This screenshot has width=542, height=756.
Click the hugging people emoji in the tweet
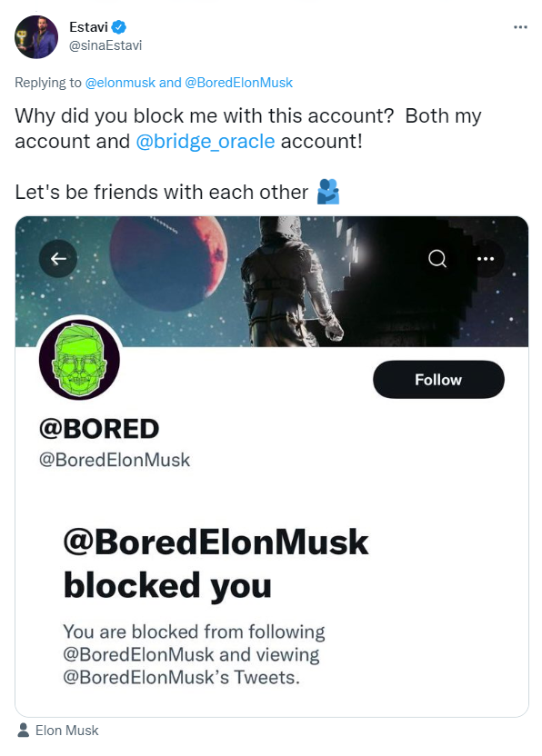click(x=328, y=192)
